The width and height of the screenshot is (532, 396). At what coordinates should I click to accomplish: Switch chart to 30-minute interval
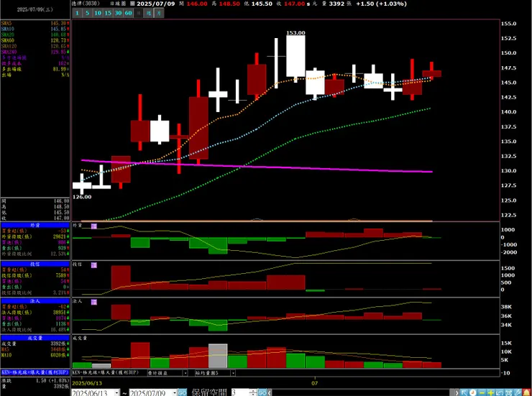(118, 13)
